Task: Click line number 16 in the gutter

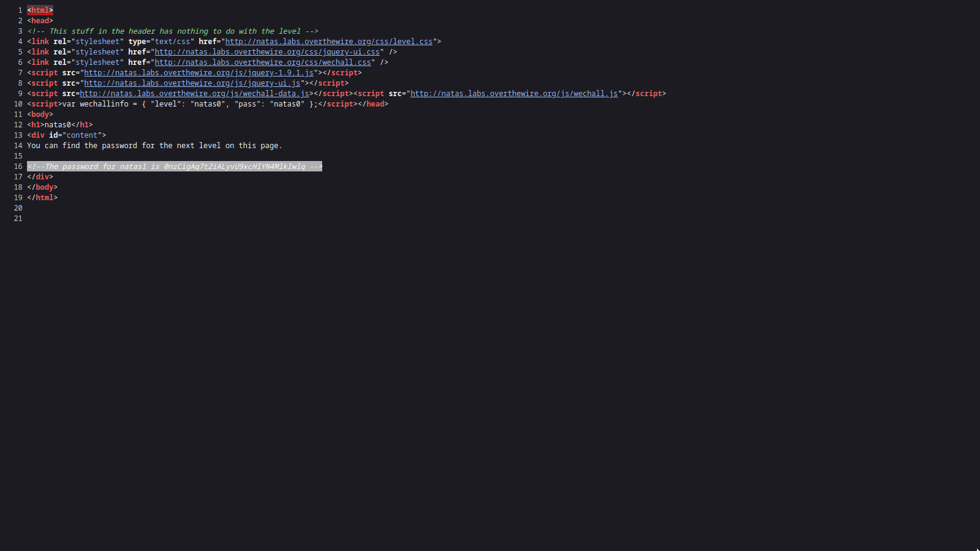Action: (18, 167)
